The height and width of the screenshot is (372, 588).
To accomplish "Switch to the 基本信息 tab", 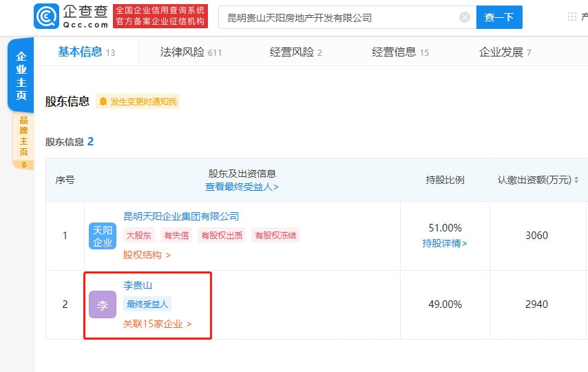I will tap(80, 52).
